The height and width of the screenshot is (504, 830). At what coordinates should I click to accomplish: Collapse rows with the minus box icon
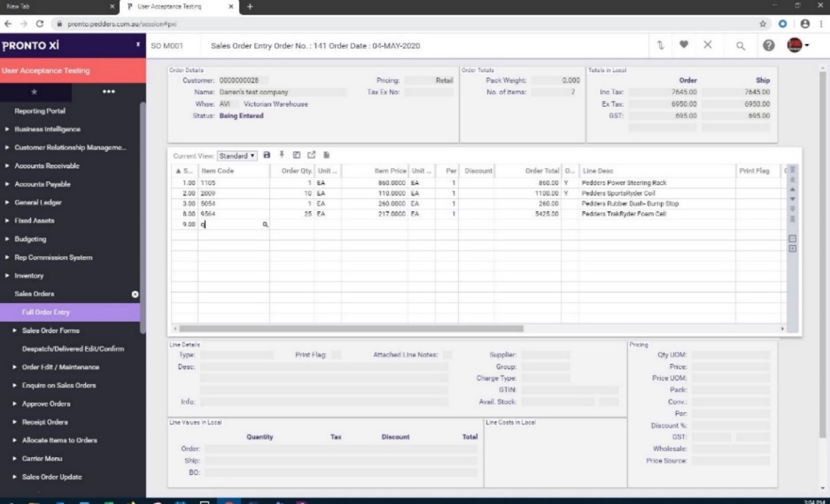pyautogui.click(x=792, y=239)
